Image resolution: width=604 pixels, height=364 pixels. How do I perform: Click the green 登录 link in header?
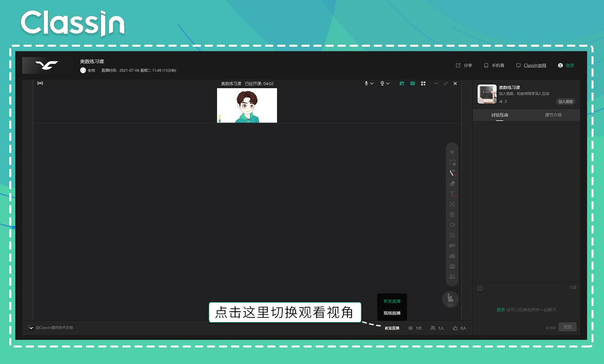[x=570, y=65]
